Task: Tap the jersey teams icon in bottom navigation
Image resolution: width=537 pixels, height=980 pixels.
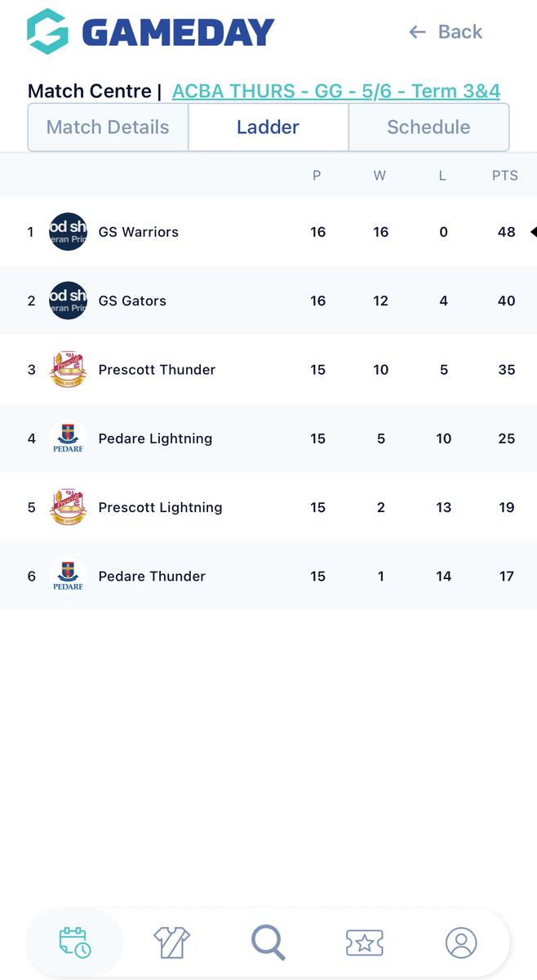Action: [171, 942]
